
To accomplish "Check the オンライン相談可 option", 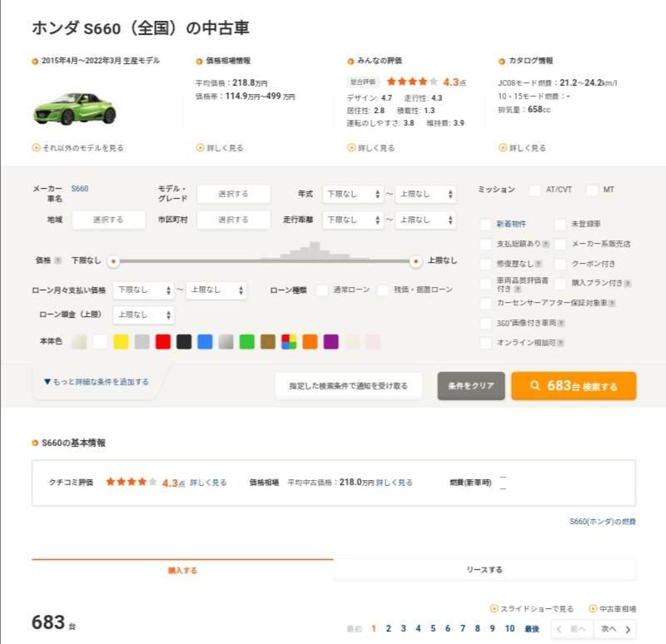I will point(485,343).
